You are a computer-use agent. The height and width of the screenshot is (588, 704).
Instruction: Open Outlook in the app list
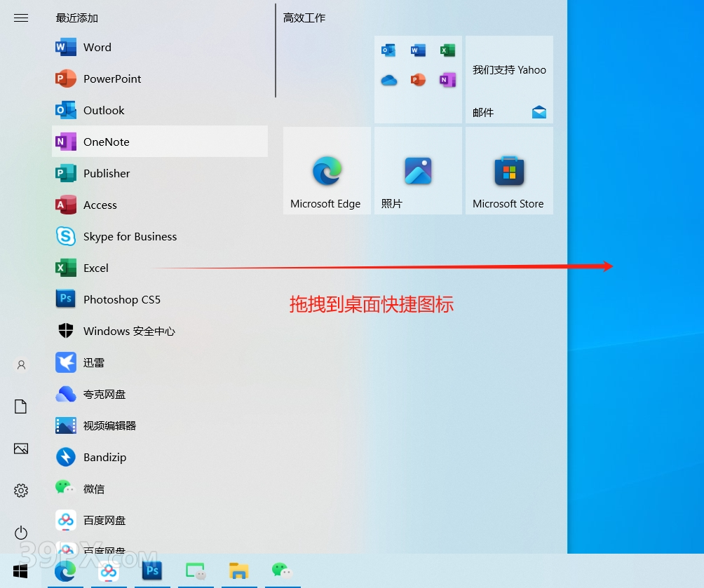coord(159,110)
